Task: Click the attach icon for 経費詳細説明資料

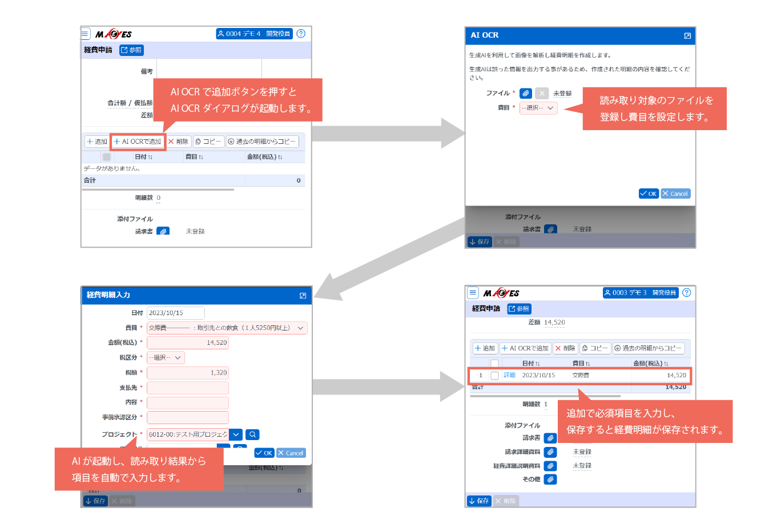Action: click(x=550, y=466)
